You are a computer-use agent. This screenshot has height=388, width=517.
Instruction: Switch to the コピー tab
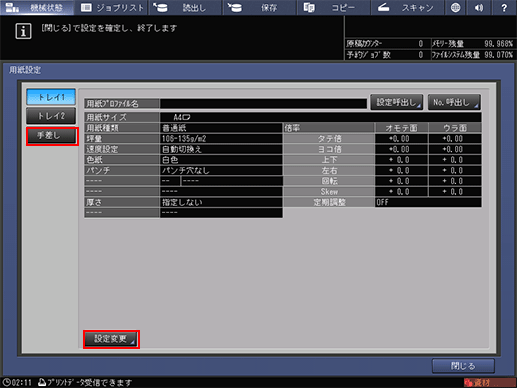pos(333,7)
